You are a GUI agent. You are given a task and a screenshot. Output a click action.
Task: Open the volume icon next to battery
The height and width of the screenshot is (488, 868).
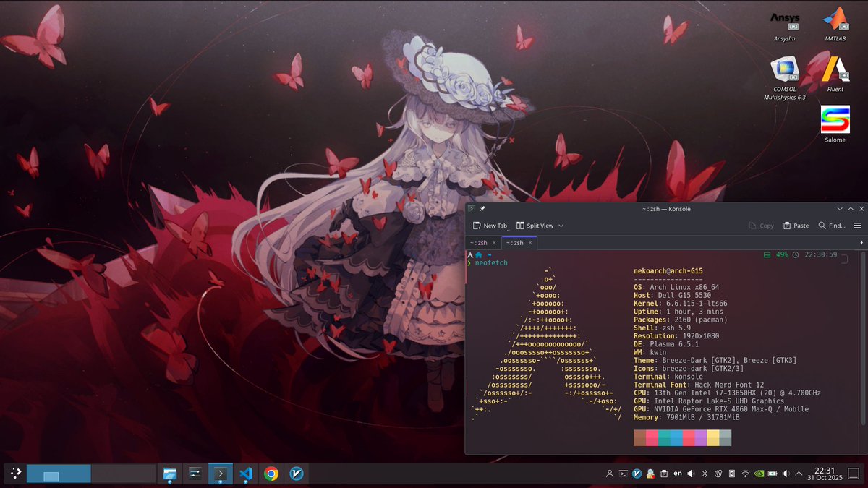click(786, 474)
